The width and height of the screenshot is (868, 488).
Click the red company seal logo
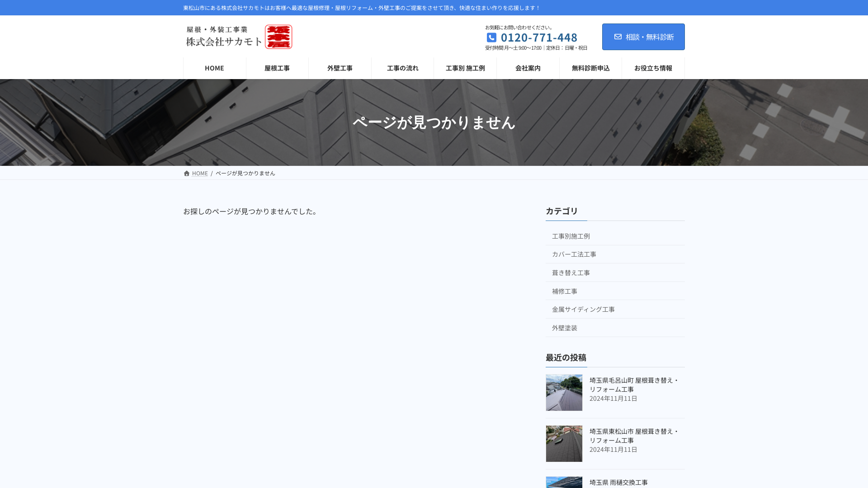(x=279, y=37)
